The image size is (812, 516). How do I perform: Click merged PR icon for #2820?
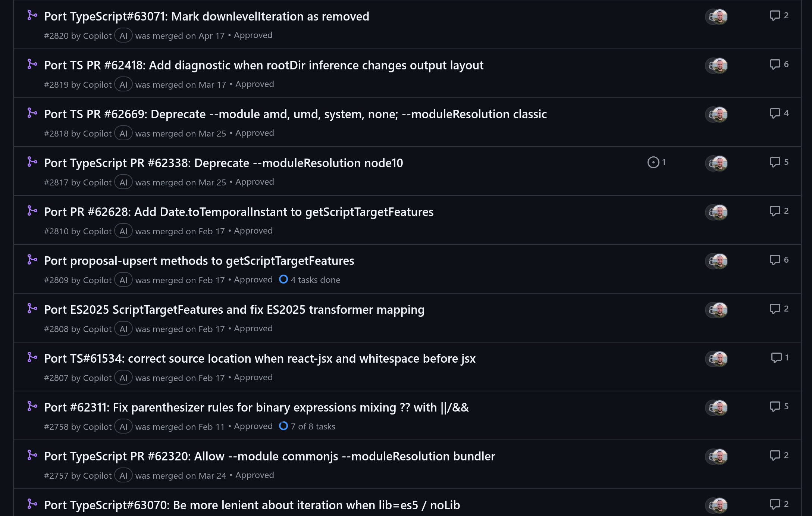(32, 16)
